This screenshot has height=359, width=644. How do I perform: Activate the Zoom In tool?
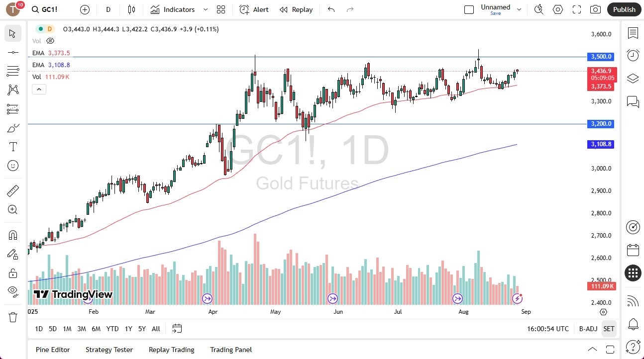point(13,209)
